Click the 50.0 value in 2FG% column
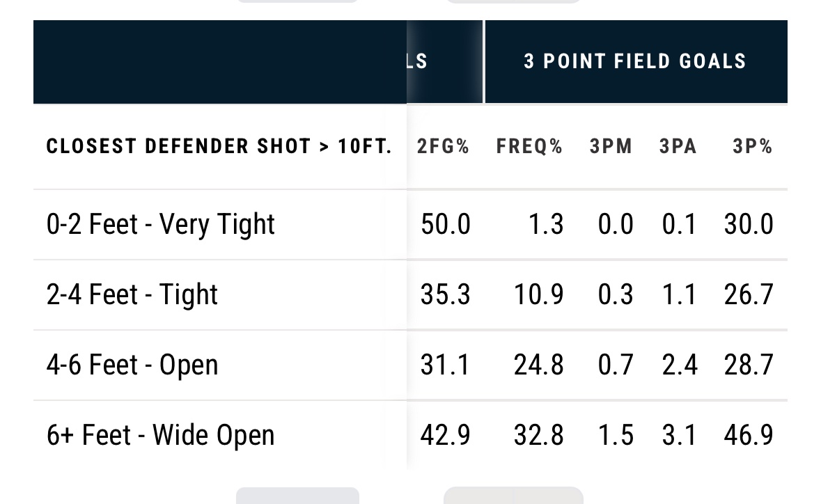The height and width of the screenshot is (504, 821). click(x=446, y=224)
